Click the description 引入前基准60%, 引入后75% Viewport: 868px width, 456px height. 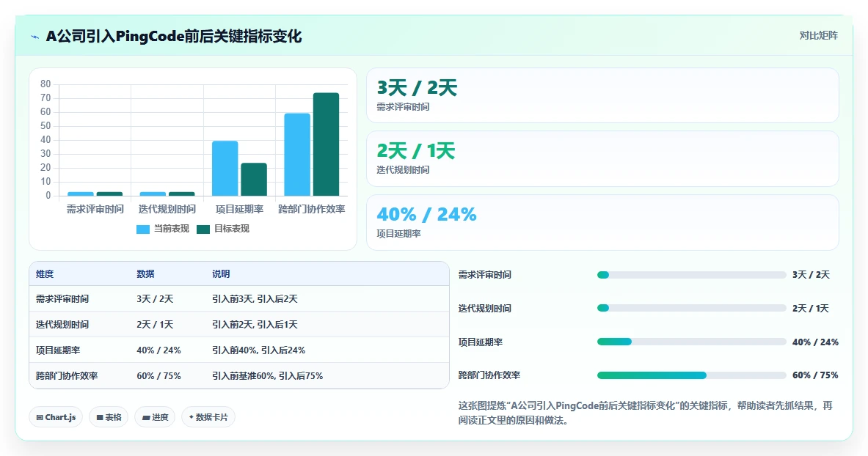[267, 376]
